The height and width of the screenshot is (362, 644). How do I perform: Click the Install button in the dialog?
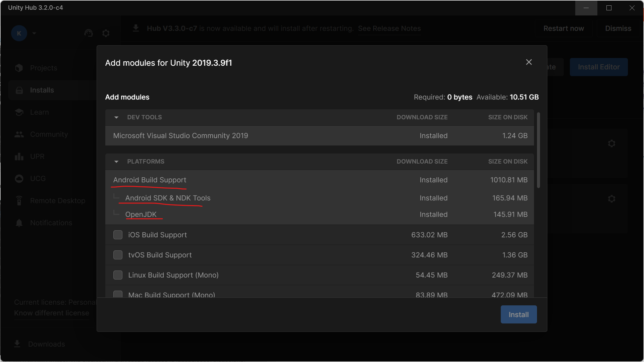click(519, 314)
